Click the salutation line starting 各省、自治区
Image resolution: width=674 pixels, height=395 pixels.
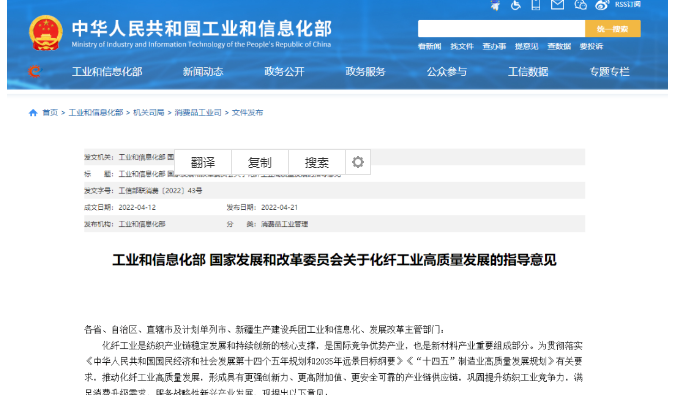coord(264,330)
